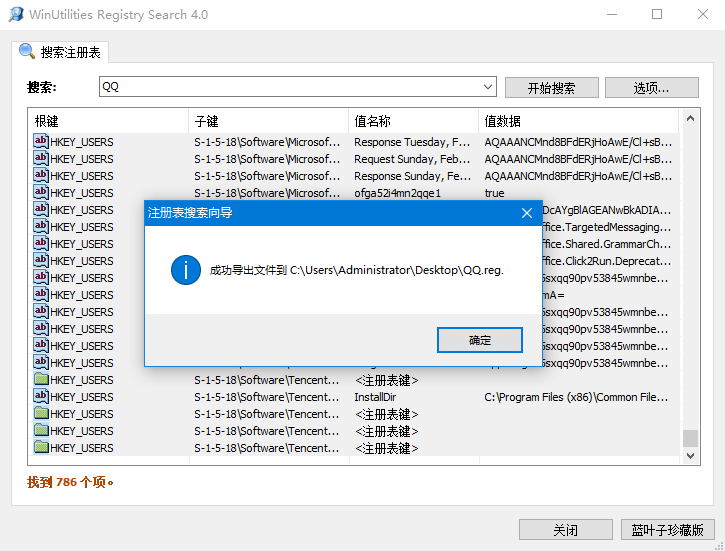Image resolution: width=725 pixels, height=551 pixels.
Task: Click the string icon of the InstallDir row
Action: tap(41, 396)
